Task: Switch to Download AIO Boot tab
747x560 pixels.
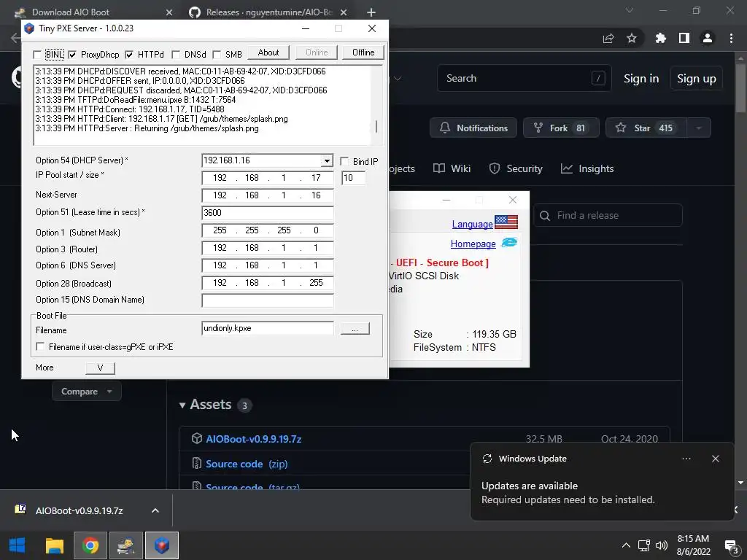Action: click(x=71, y=12)
